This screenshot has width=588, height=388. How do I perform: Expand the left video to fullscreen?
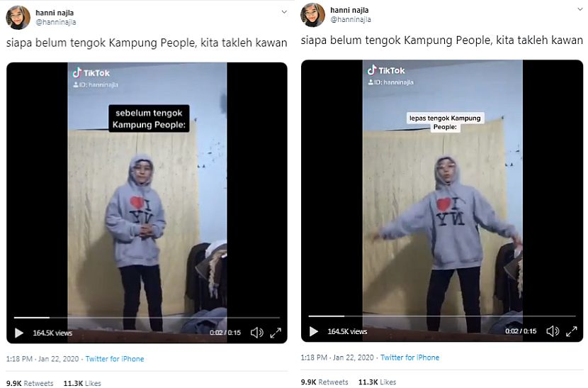tap(276, 333)
